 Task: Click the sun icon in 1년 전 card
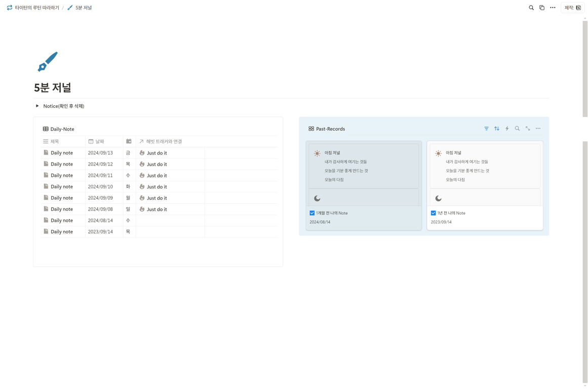point(438,153)
